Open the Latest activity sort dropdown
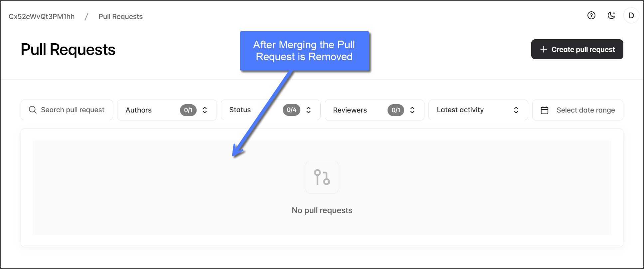 pos(478,110)
